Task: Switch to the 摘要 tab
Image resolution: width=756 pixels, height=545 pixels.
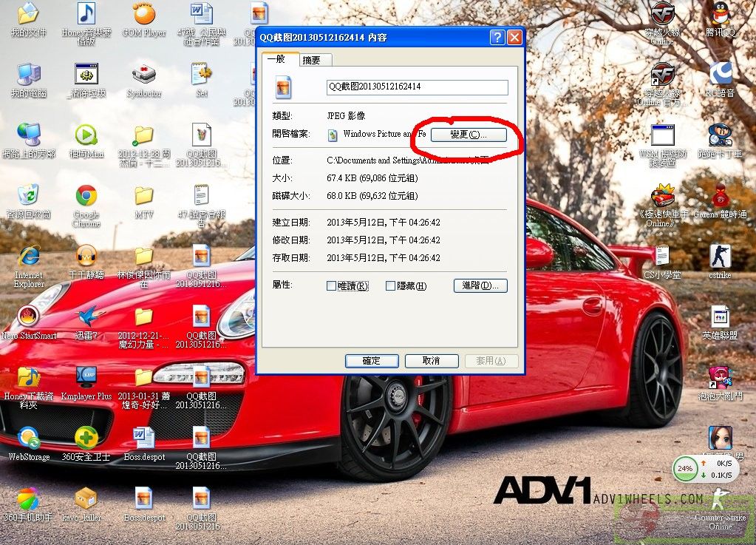Action: 311,60
